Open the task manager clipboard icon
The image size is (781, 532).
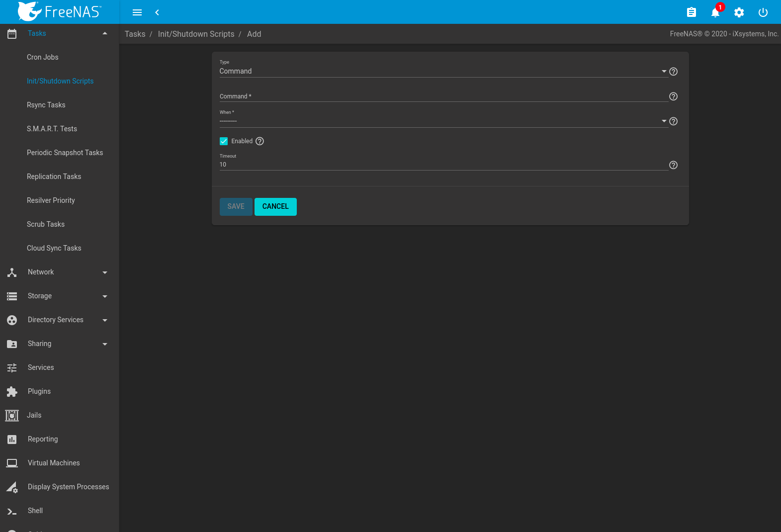coord(691,12)
